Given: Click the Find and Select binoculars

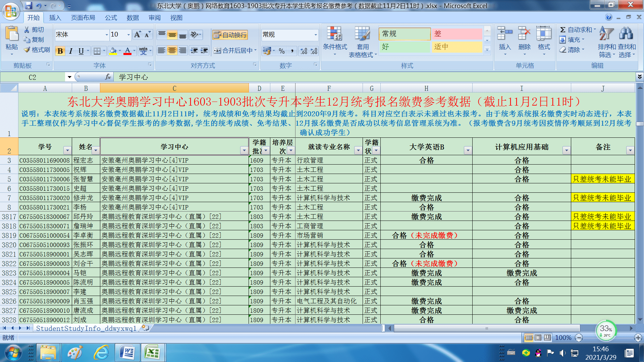Looking at the screenshot, I should coord(626,34).
